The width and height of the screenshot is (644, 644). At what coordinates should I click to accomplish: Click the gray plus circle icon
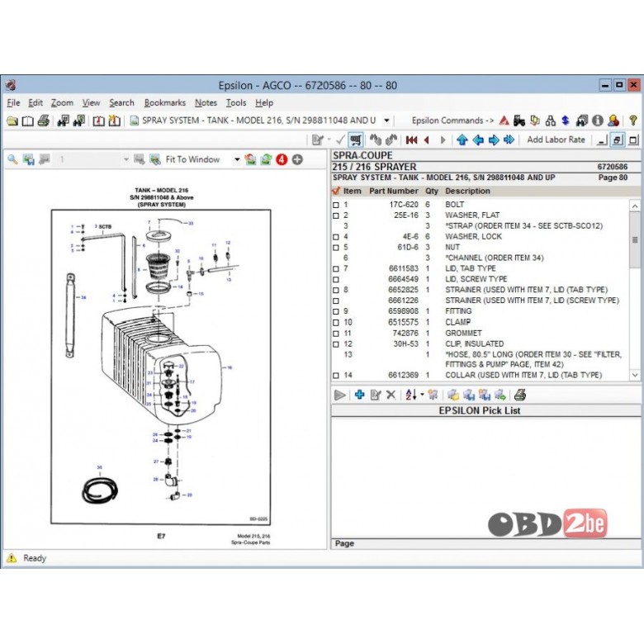(297, 159)
